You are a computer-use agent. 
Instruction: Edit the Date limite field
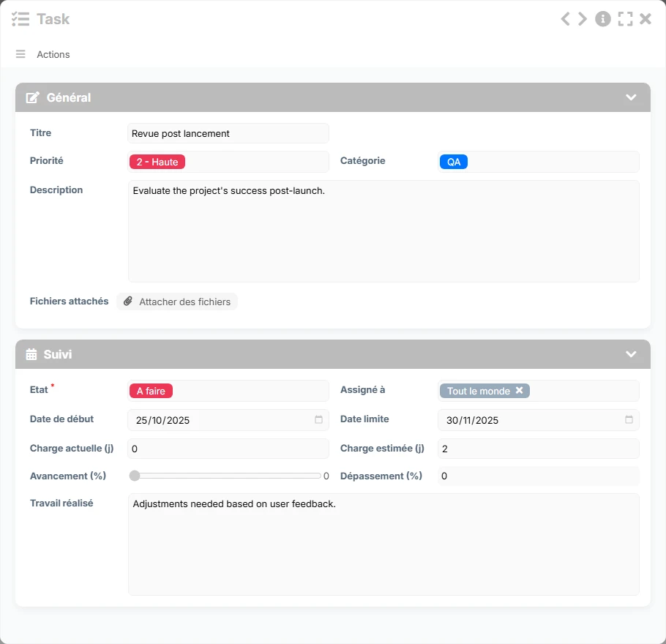pyautogui.click(x=538, y=420)
